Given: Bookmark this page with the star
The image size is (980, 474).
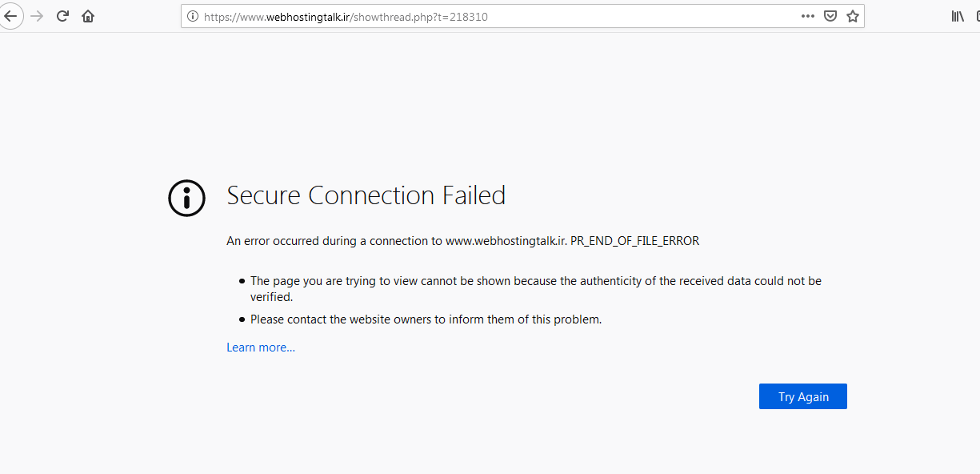Looking at the screenshot, I should (x=853, y=16).
